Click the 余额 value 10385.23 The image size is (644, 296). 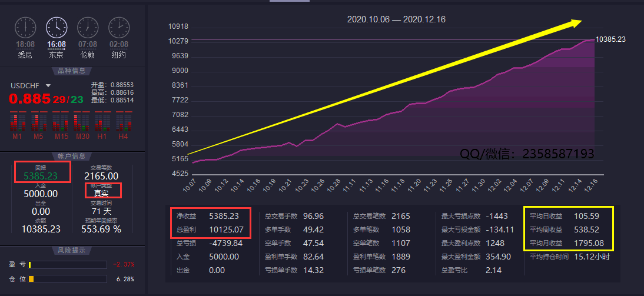[41, 229]
